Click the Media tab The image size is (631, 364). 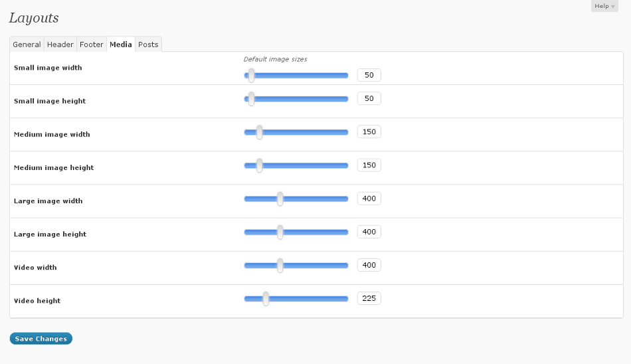121,45
